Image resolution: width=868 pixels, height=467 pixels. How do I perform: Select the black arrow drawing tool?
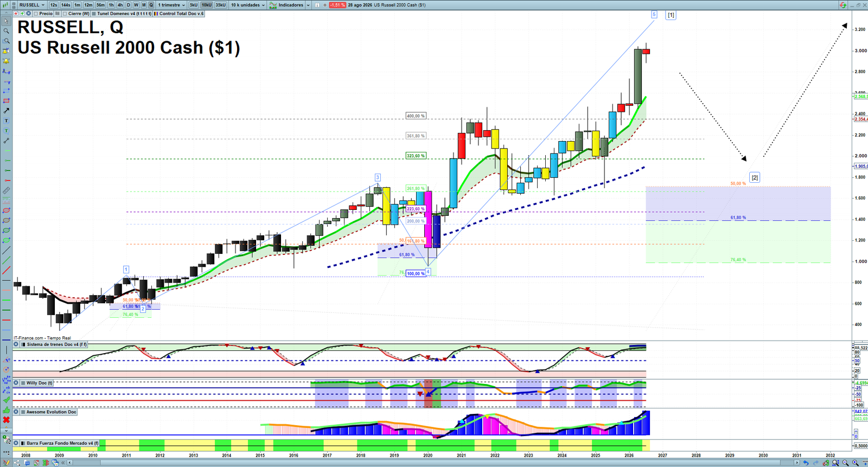(7, 111)
